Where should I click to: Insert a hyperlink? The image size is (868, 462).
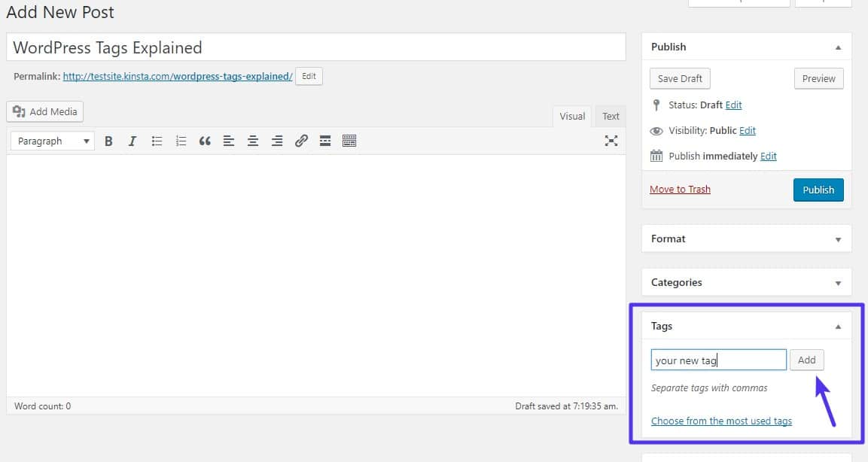point(301,141)
